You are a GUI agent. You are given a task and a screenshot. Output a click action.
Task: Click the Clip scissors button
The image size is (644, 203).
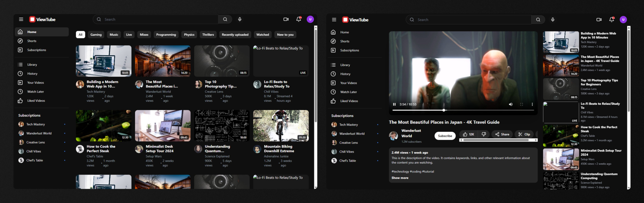pos(524,134)
